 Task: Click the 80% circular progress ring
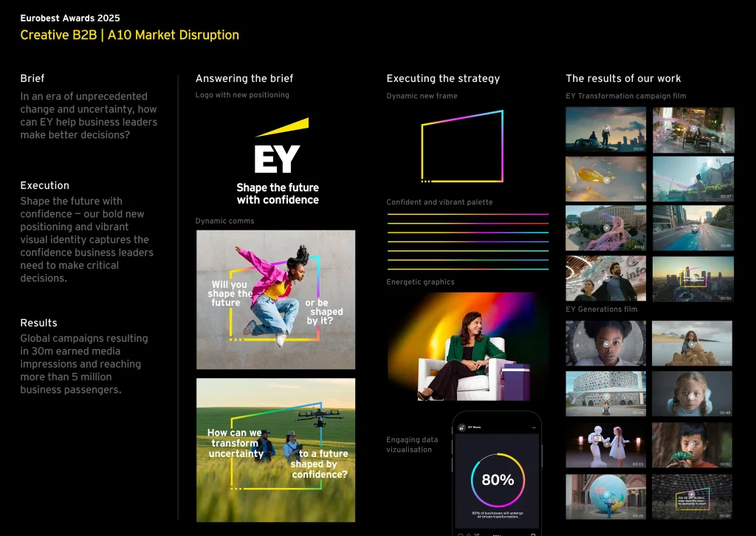(498, 480)
